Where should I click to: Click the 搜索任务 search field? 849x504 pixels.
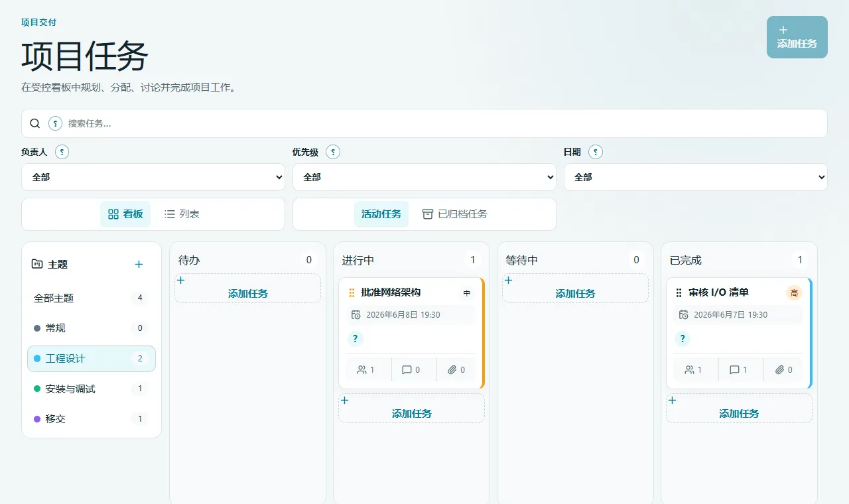tap(424, 123)
